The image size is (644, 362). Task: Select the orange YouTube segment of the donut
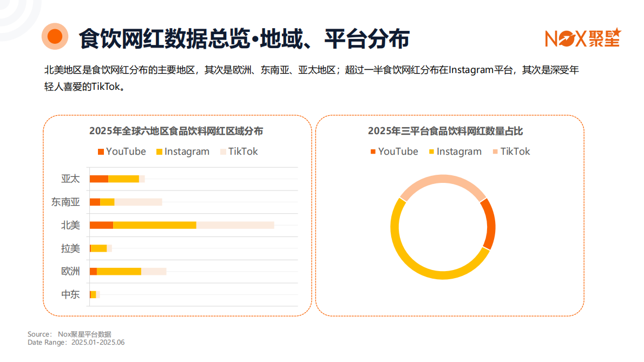point(488,224)
